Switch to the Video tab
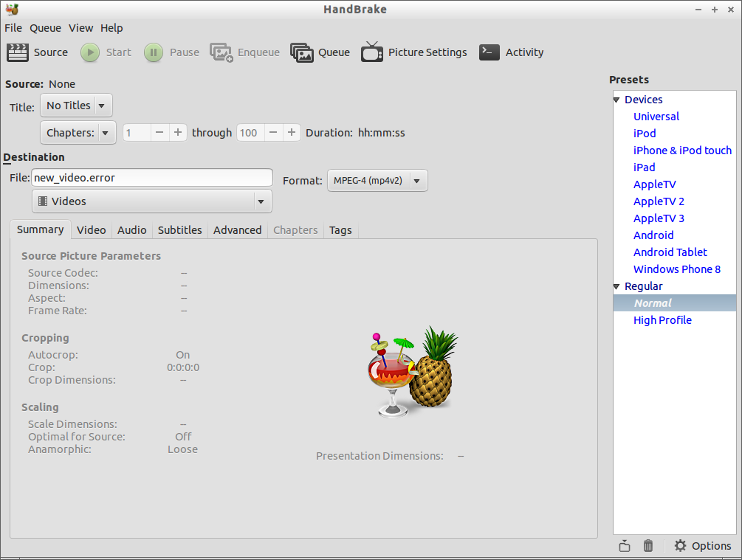 coord(92,230)
